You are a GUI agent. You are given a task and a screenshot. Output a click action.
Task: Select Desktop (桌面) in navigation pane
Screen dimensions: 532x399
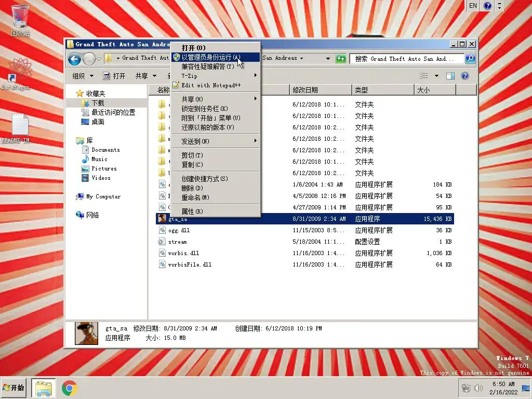[93, 122]
